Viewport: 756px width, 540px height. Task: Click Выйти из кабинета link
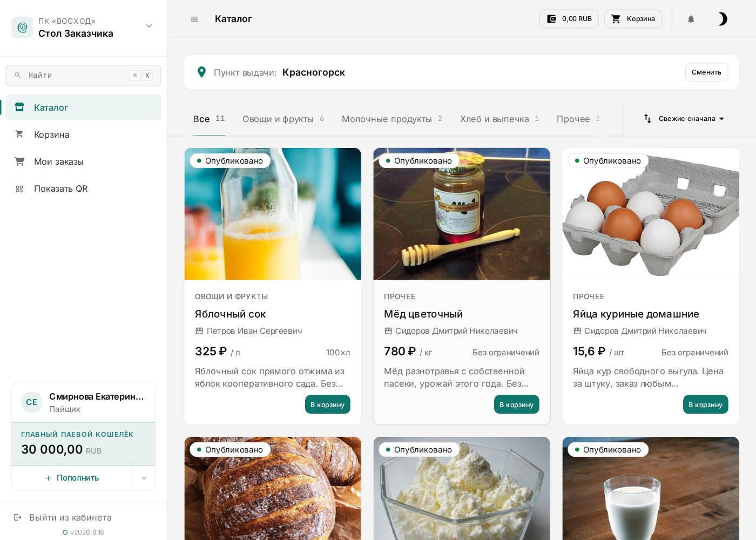pos(63,517)
